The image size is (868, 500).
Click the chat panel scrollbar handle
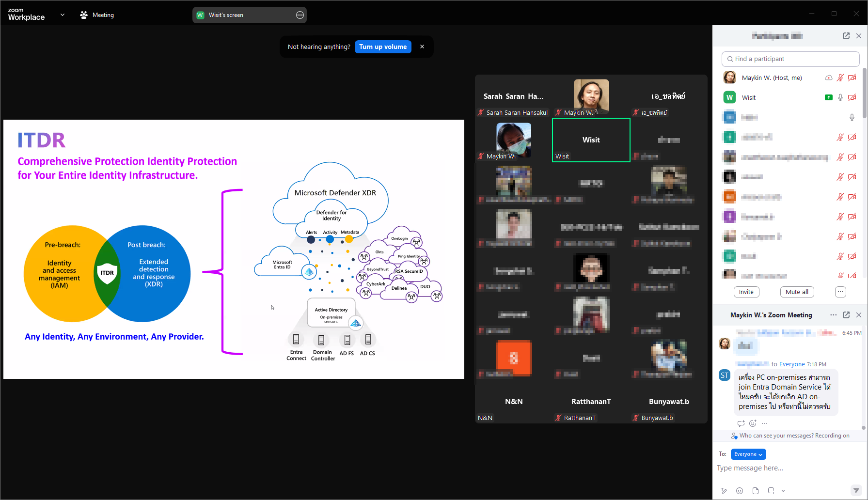(863, 428)
